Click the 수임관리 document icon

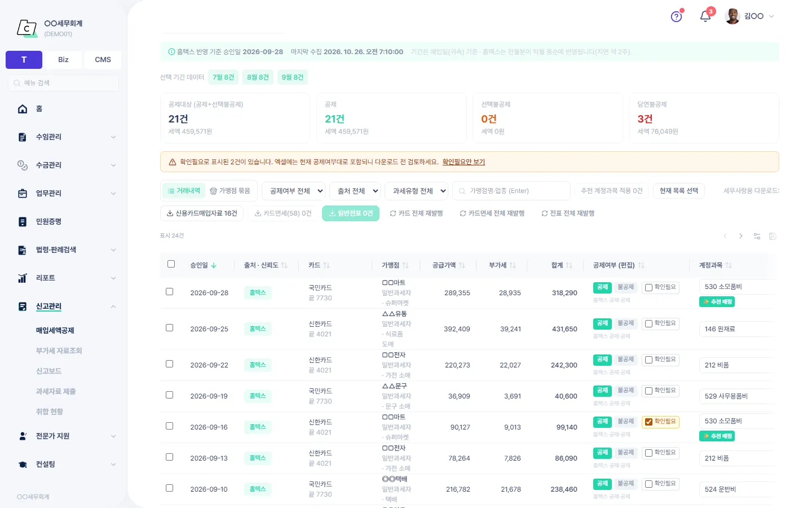23,137
